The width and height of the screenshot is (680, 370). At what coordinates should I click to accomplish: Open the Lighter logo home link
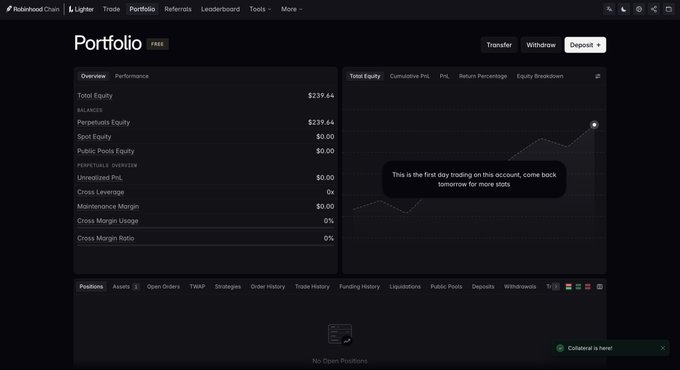coord(81,9)
